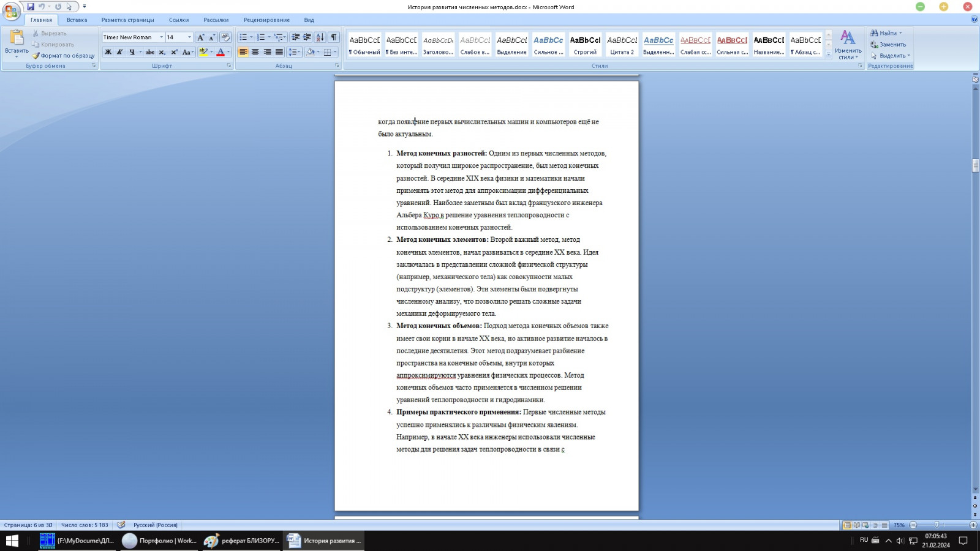Switch to Draft view
Screen dimensions: 980x551
884,525
